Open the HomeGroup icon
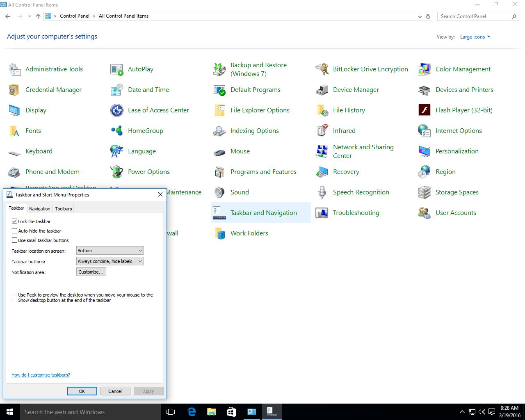525x420 pixels. pos(117,131)
